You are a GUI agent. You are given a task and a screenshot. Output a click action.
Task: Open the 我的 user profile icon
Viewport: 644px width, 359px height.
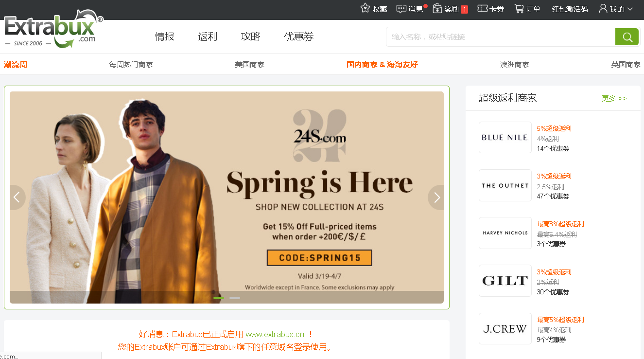point(603,8)
